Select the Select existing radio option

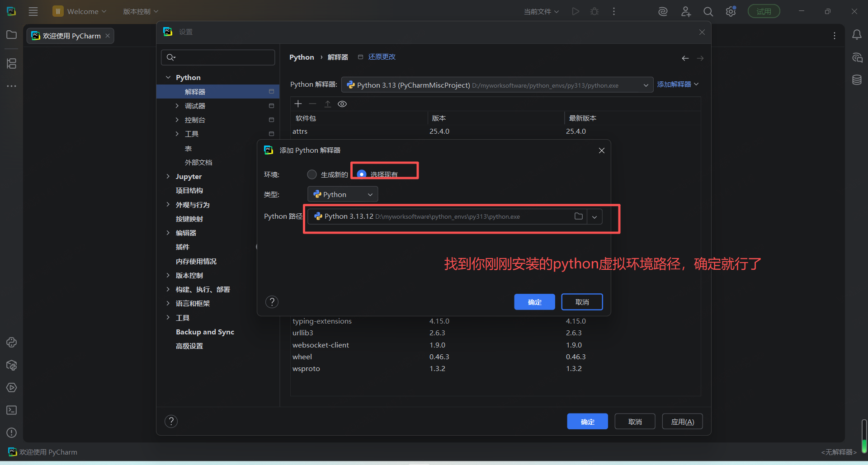pyautogui.click(x=362, y=174)
